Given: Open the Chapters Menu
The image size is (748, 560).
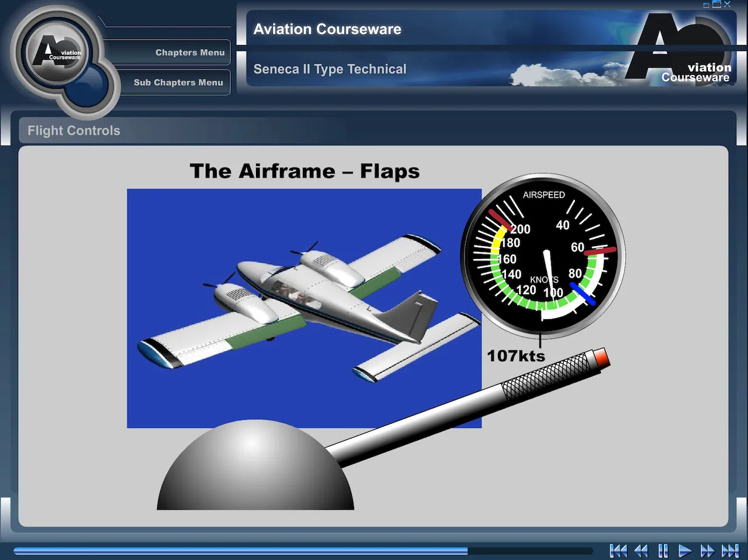Looking at the screenshot, I should [x=190, y=53].
